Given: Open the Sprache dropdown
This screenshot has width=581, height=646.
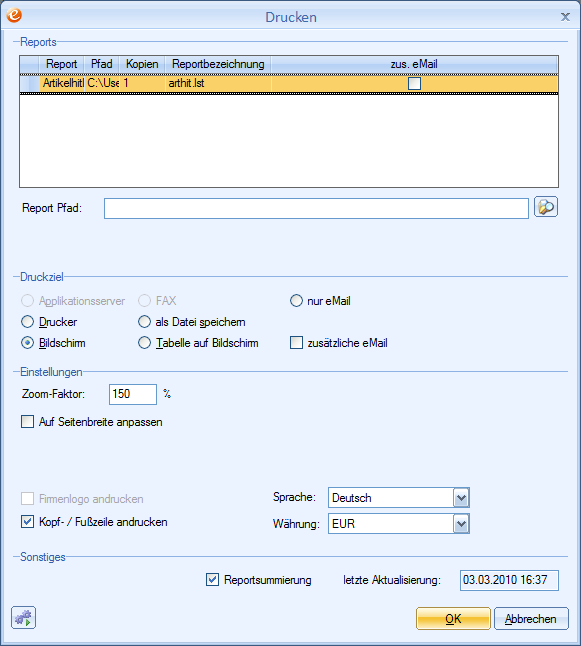Looking at the screenshot, I should click(x=461, y=498).
